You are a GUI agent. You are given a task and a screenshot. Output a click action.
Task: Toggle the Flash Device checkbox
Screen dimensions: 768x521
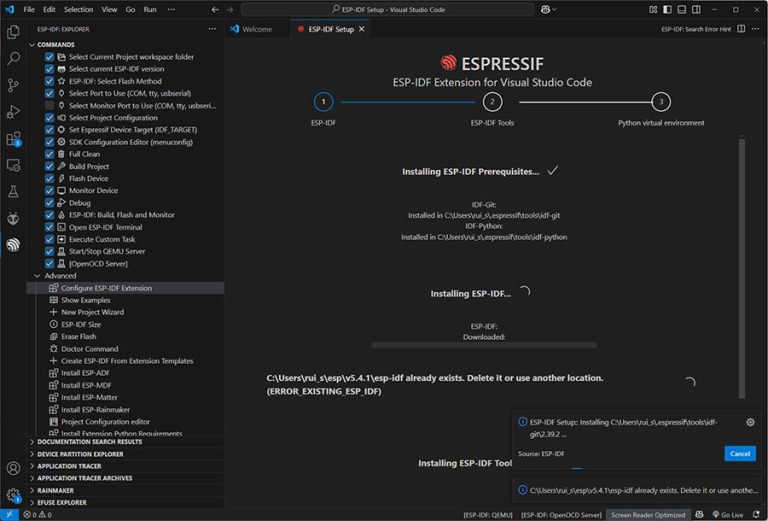point(49,178)
